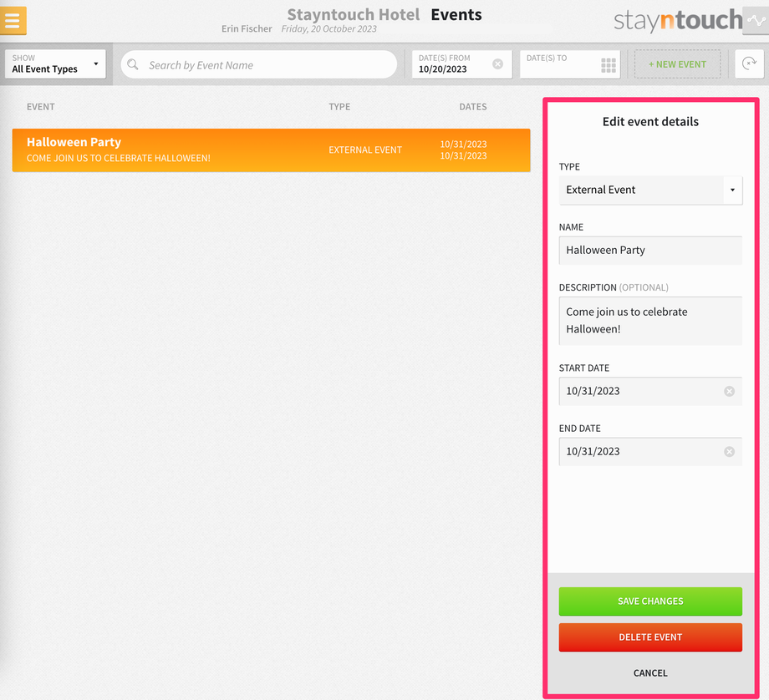This screenshot has width=769, height=700.
Task: Click the TYPE column header
Action: [339, 107]
